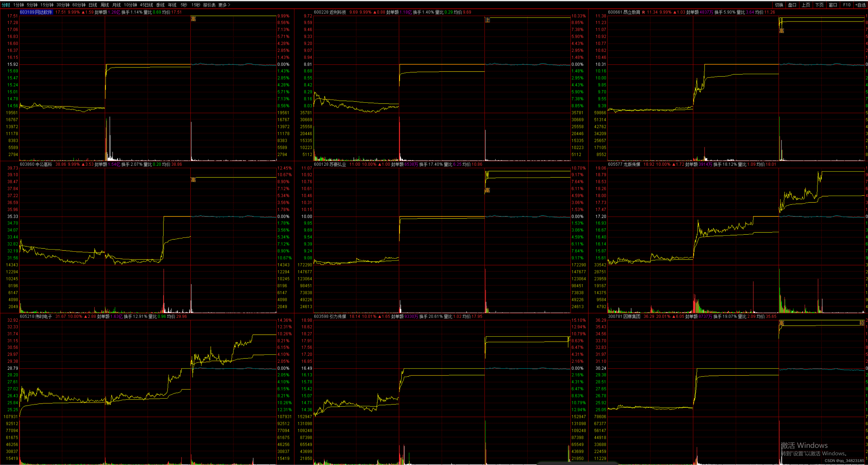Click the 拉 marker in 因赛集团 chart

click(x=862, y=323)
